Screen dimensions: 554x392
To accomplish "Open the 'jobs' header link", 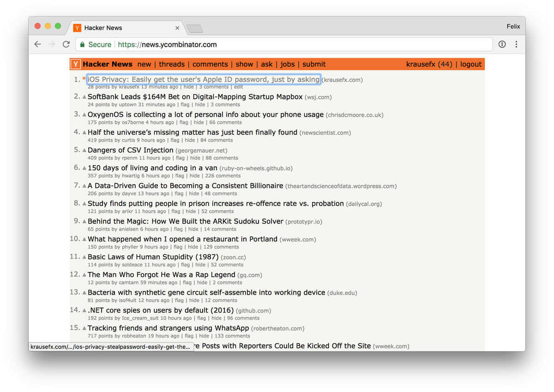I will [x=288, y=64].
